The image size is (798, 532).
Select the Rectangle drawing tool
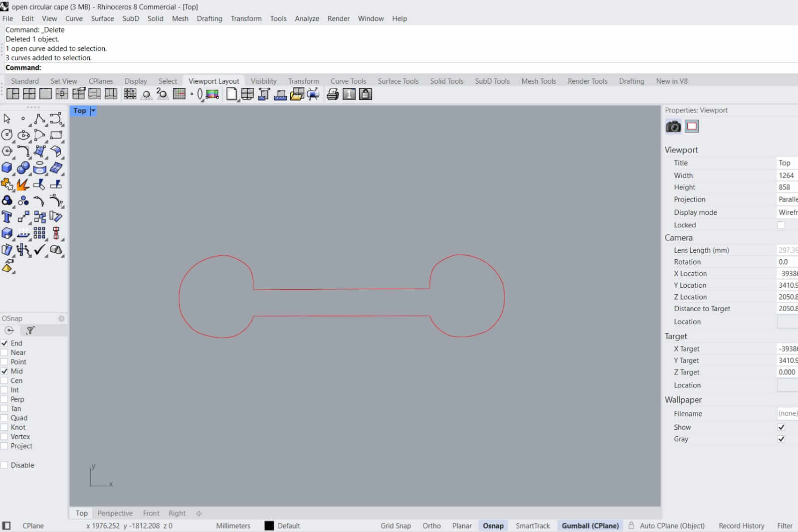pos(56,135)
